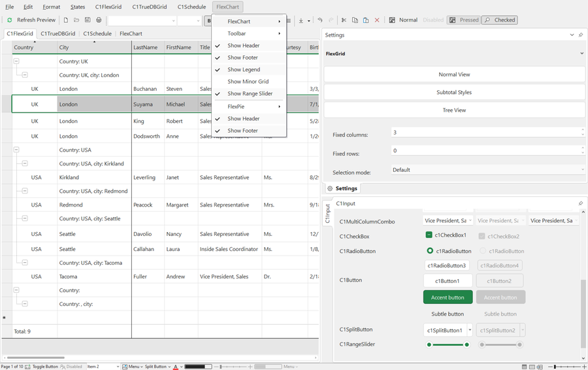Toggle the Checked toolbar button

click(x=500, y=20)
